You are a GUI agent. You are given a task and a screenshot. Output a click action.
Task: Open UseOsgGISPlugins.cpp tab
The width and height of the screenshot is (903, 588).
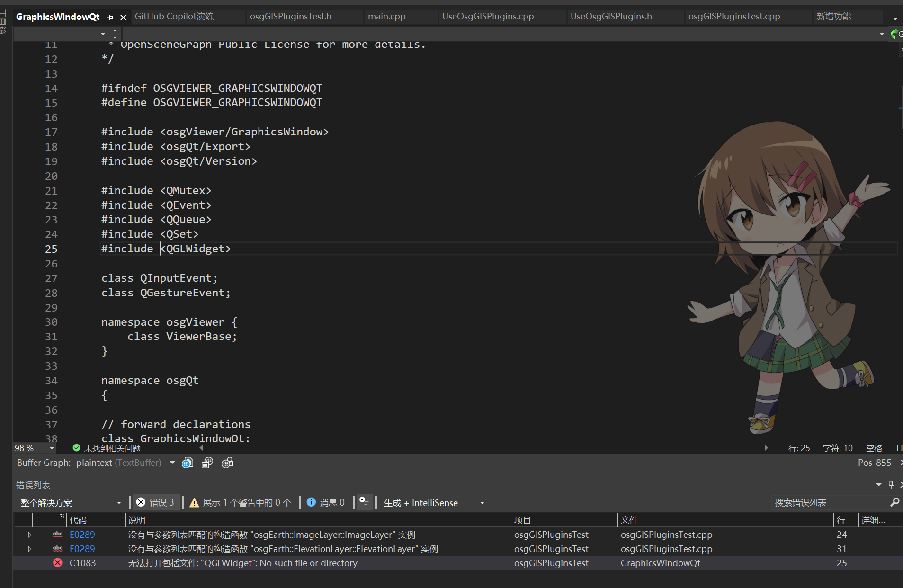488,17
